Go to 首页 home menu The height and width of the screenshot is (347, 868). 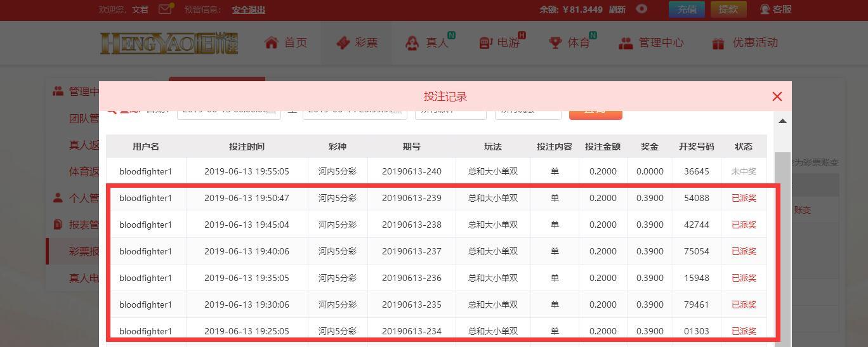point(286,43)
